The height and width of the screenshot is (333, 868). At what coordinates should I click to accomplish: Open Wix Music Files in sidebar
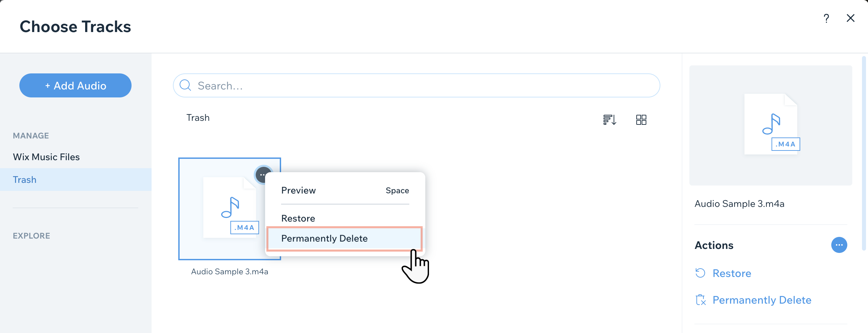(46, 157)
